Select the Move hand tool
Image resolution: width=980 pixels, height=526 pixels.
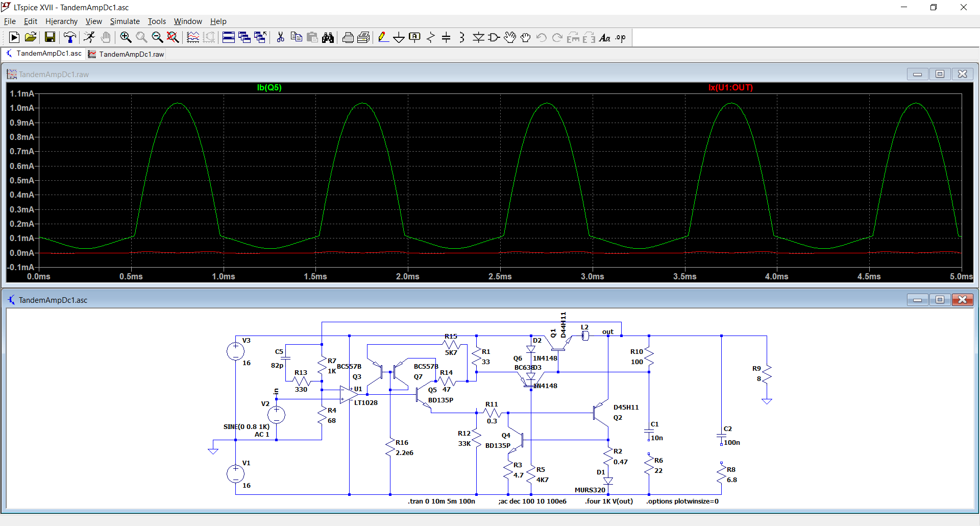click(x=510, y=37)
